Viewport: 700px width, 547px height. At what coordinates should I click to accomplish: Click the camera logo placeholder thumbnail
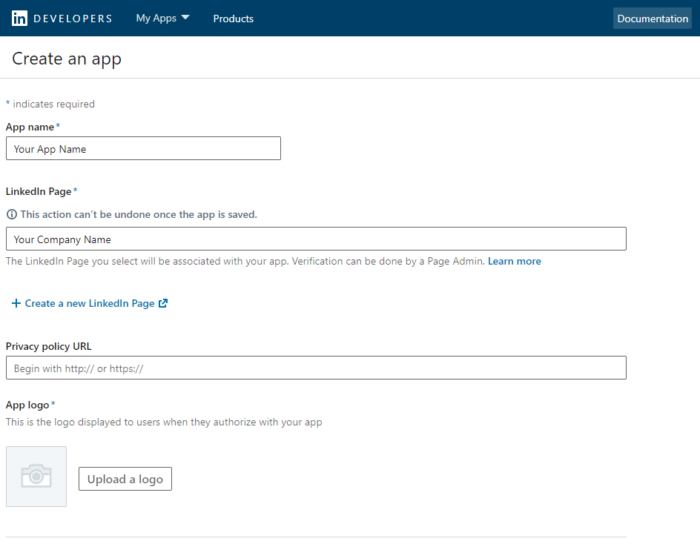point(36,476)
